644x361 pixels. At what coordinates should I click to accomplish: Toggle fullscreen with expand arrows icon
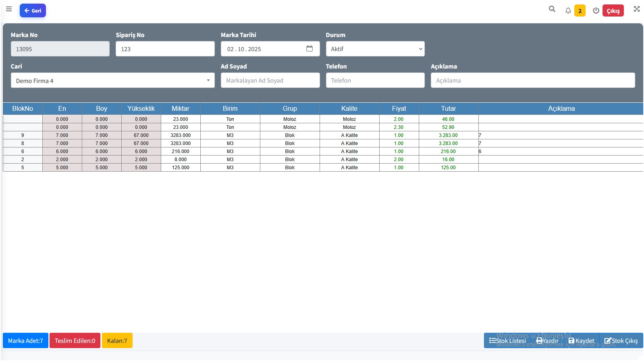point(637,9)
